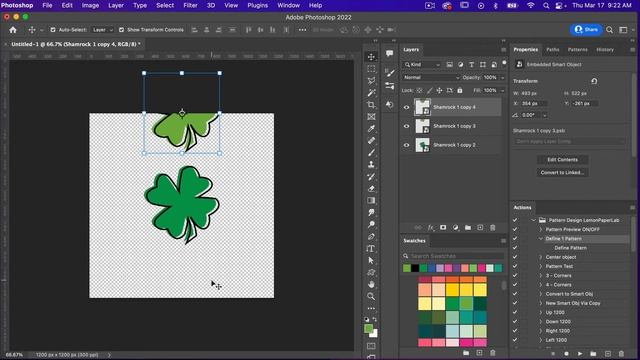640x360 pixels.
Task: Select the Dodge tool
Action: [x=371, y=224]
